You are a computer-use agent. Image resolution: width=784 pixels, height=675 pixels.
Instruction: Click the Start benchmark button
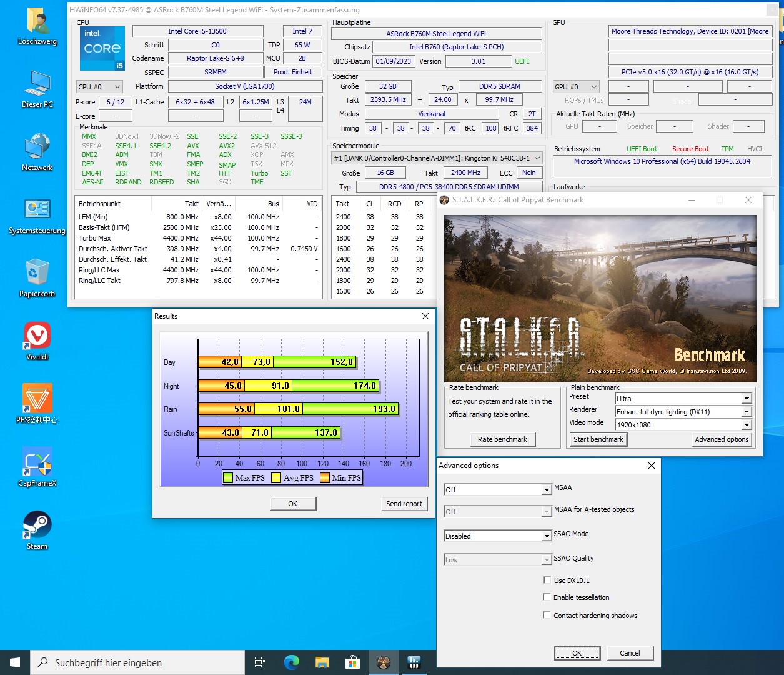(598, 439)
